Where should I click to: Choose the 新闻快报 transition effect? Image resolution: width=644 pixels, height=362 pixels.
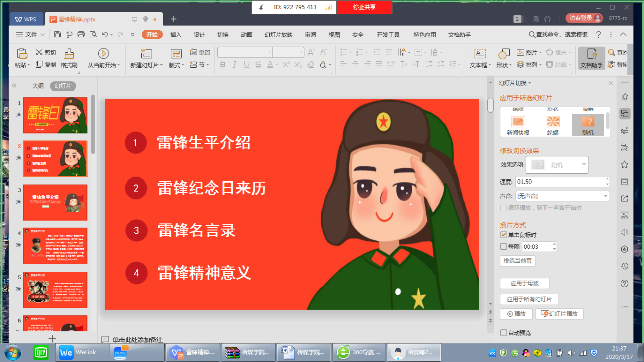click(518, 122)
